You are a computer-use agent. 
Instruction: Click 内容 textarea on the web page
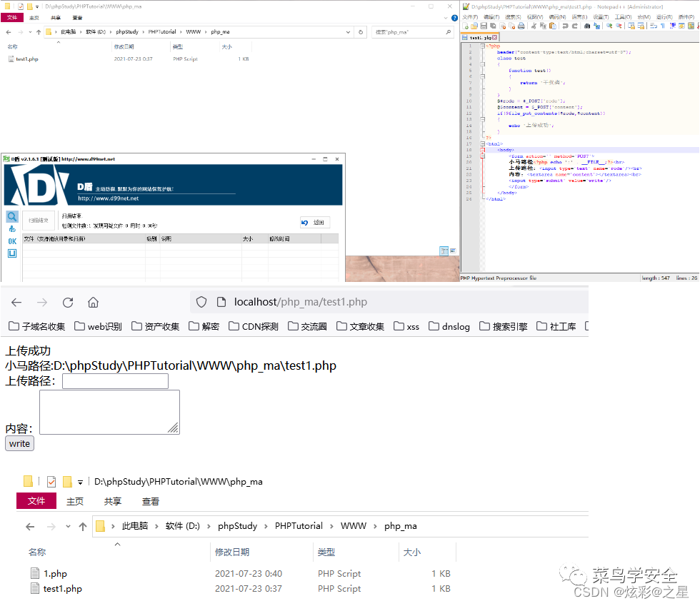[109, 413]
